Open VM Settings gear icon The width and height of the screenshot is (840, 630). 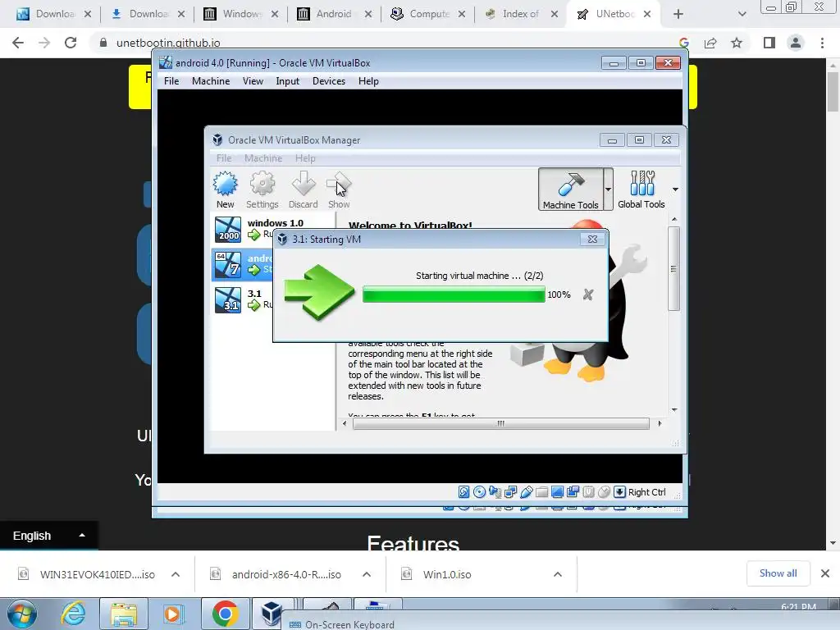(262, 190)
